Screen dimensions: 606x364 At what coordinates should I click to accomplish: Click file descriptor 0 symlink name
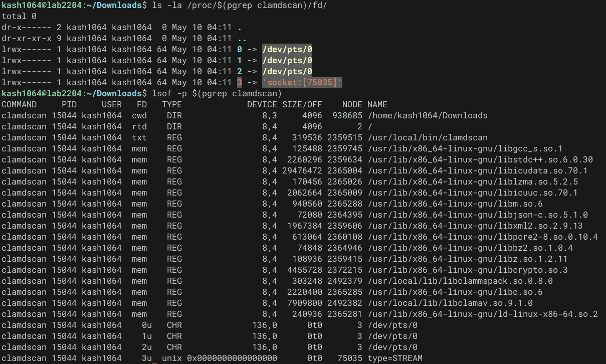[240, 49]
